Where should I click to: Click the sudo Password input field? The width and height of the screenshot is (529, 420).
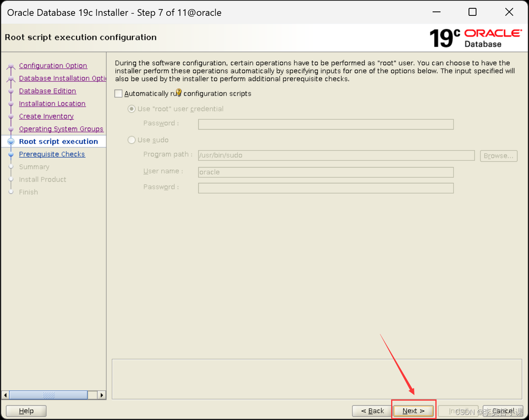[x=326, y=188]
